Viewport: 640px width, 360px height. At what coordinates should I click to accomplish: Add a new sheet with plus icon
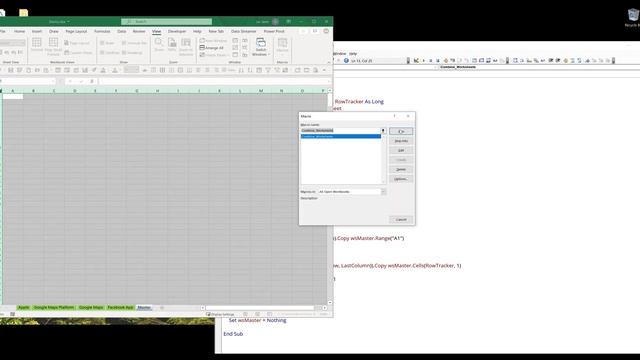click(x=162, y=307)
